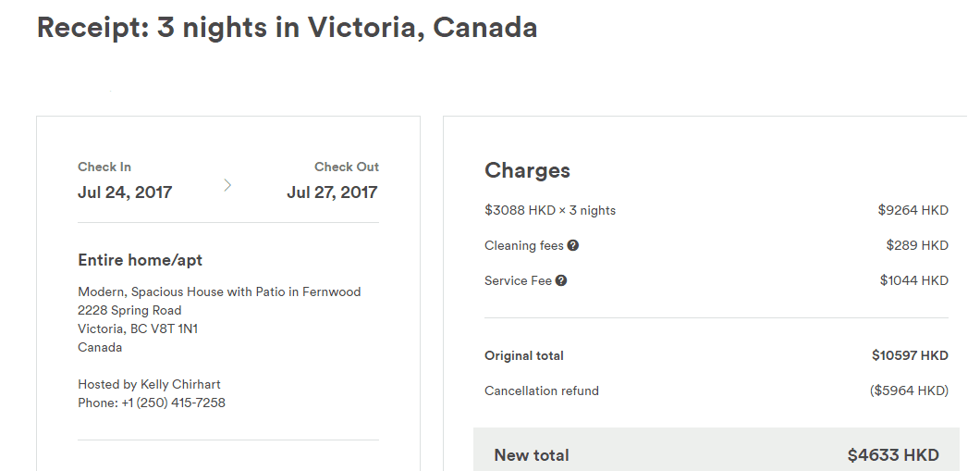Screen dimensions: 980x471
Task: Select the receipt title heading
Action: (287, 28)
